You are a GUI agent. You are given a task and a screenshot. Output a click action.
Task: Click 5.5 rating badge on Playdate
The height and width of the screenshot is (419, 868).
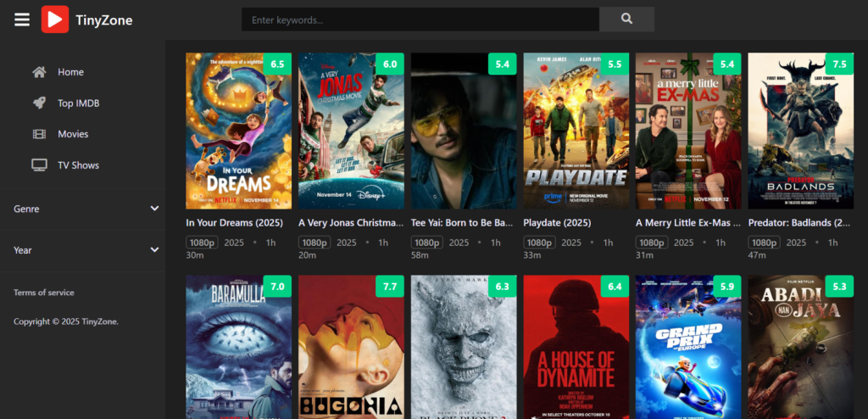tap(615, 64)
